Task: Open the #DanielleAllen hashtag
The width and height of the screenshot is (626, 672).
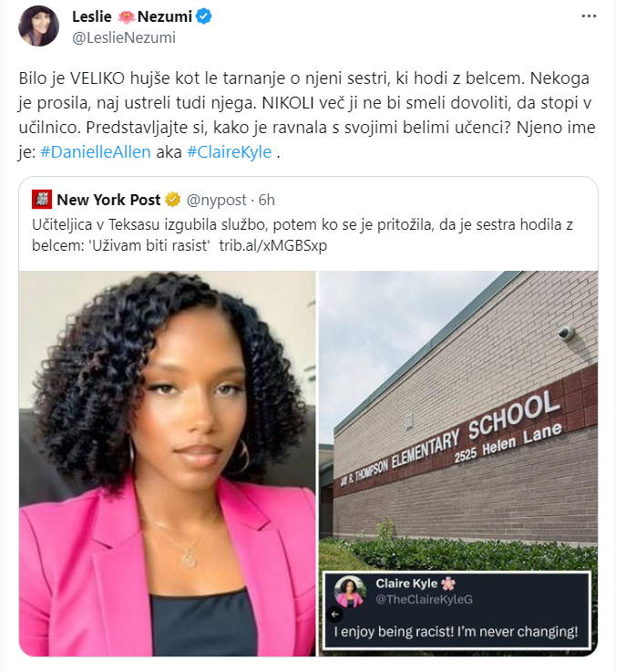Action: click(96, 151)
